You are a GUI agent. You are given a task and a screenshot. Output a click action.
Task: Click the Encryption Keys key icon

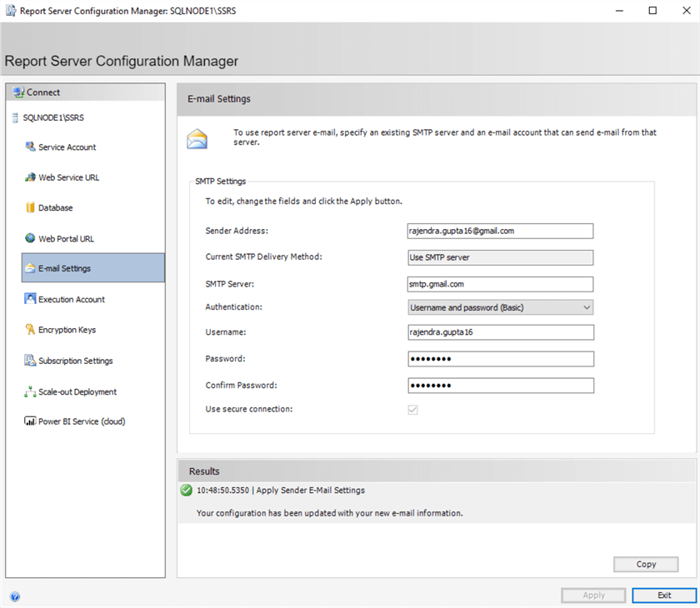pos(31,330)
